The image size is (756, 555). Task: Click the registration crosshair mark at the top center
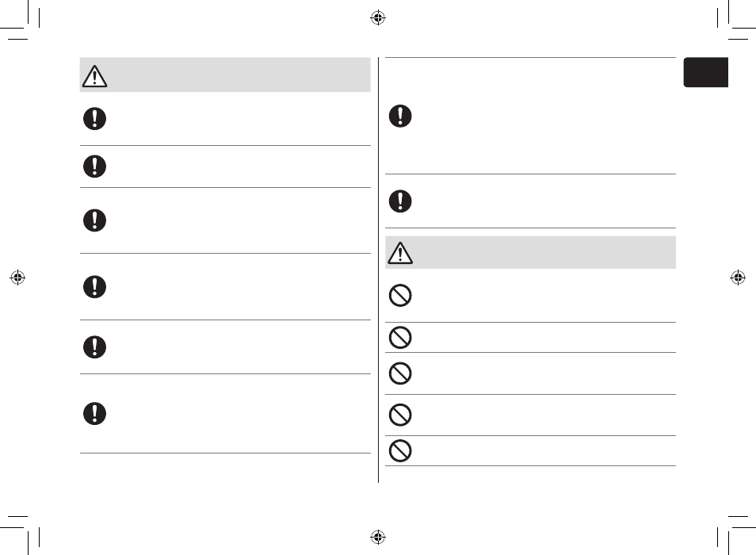(x=378, y=18)
